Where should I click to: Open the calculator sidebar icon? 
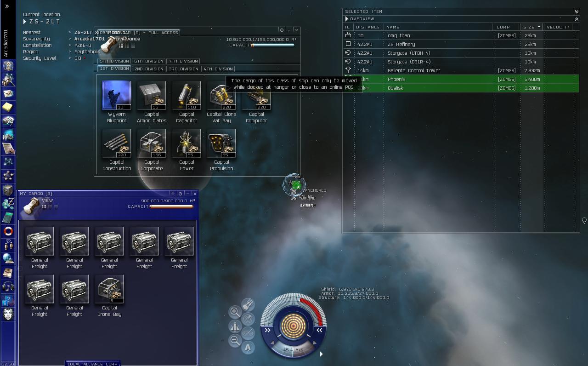[x=8, y=217]
